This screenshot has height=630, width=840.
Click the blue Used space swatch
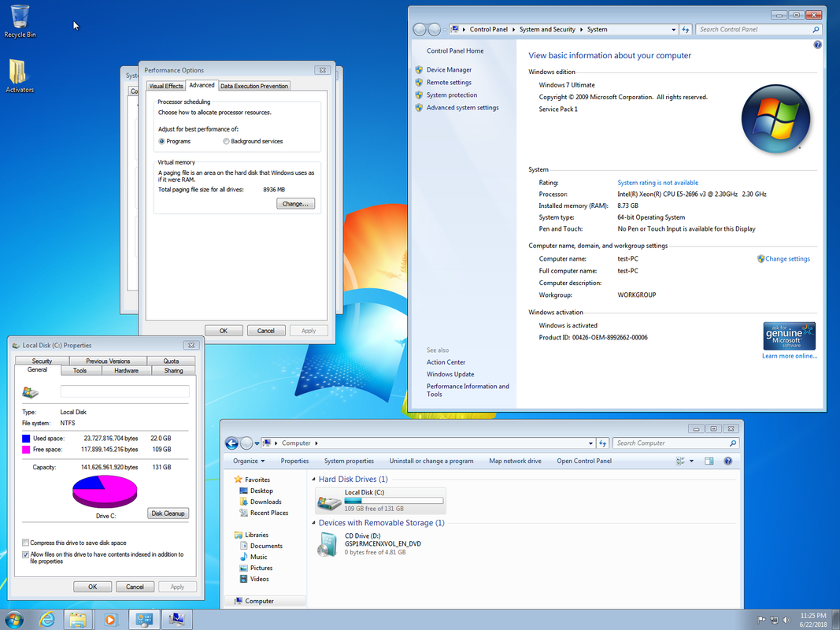(26, 438)
